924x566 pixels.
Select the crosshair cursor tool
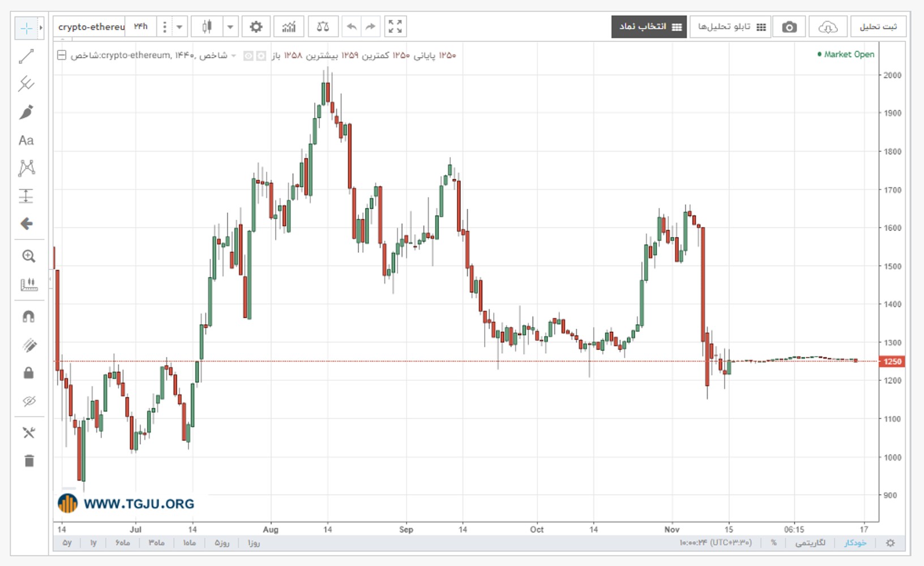tap(26, 28)
